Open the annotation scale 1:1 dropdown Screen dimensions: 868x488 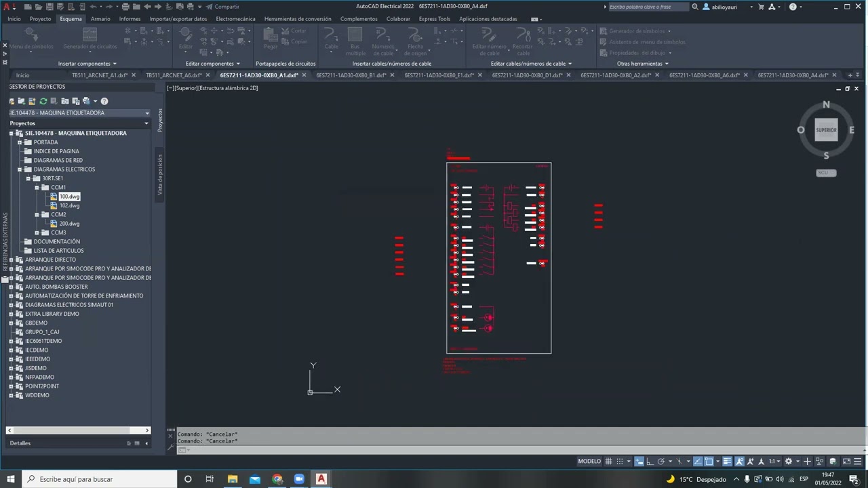pyautogui.click(x=774, y=461)
